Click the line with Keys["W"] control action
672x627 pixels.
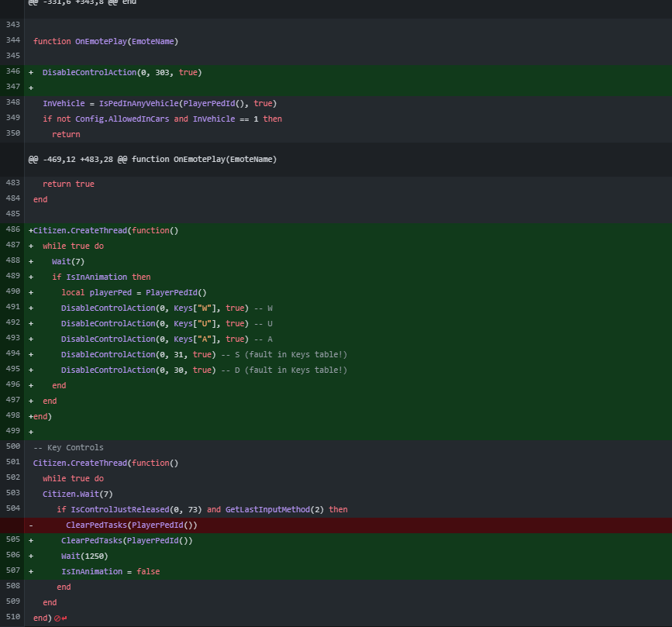(167, 308)
